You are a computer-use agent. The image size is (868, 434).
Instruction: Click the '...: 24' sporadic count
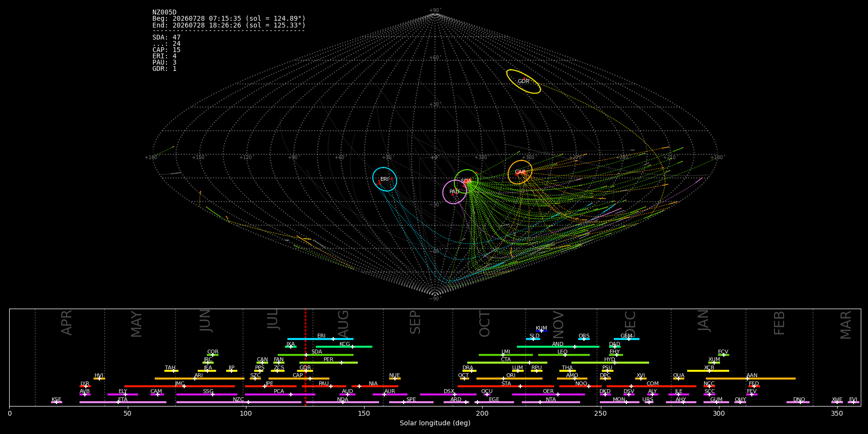point(166,44)
